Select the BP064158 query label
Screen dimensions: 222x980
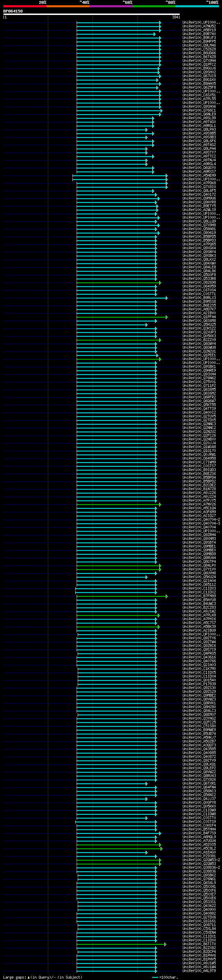(13, 11)
